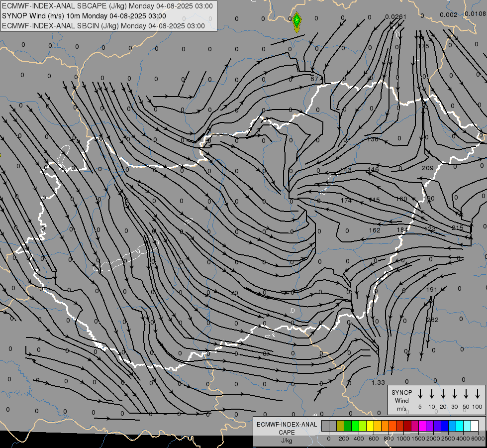
Task: Click the SBCIN title line in the header
Action: pos(103,26)
